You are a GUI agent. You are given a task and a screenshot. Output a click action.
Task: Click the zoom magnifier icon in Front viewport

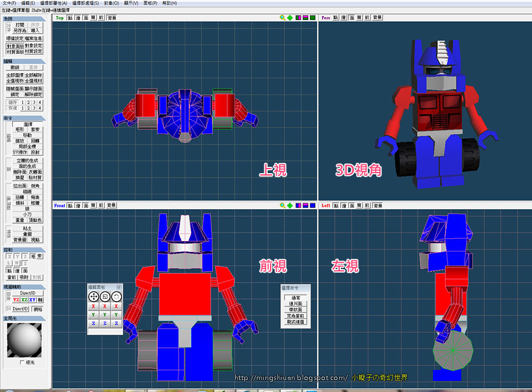pyautogui.click(x=282, y=205)
